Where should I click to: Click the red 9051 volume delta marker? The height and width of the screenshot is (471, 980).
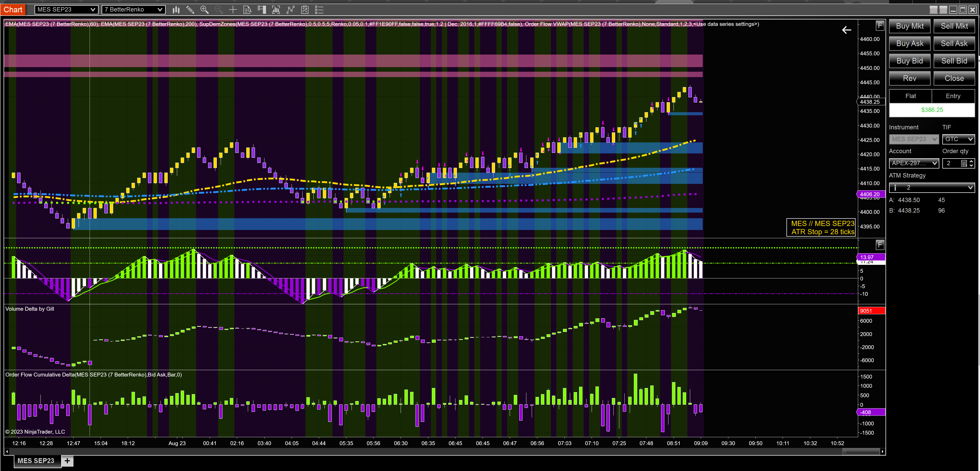coord(871,311)
